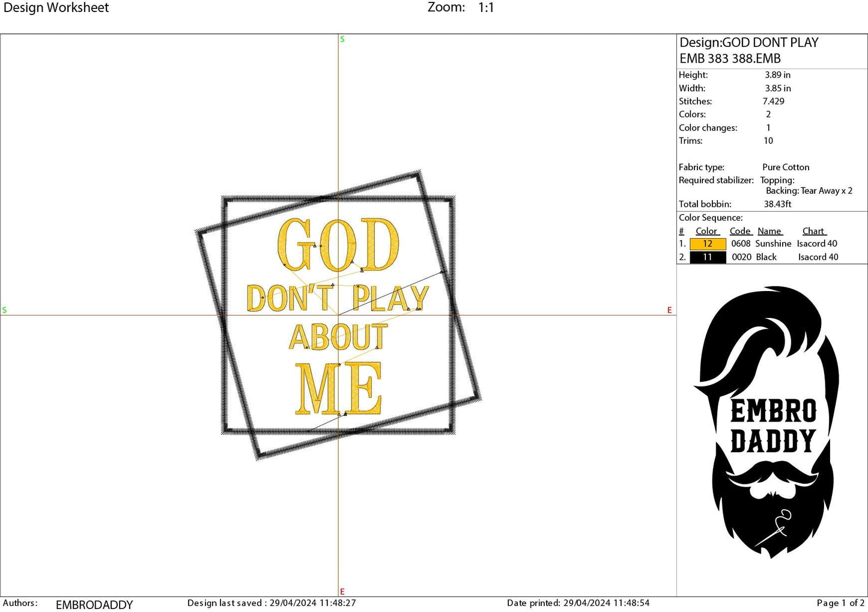Click the red E marker on right axis

[x=669, y=310]
